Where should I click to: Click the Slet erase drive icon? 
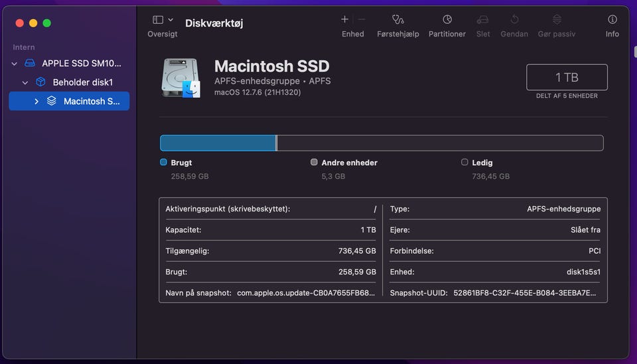click(x=482, y=20)
